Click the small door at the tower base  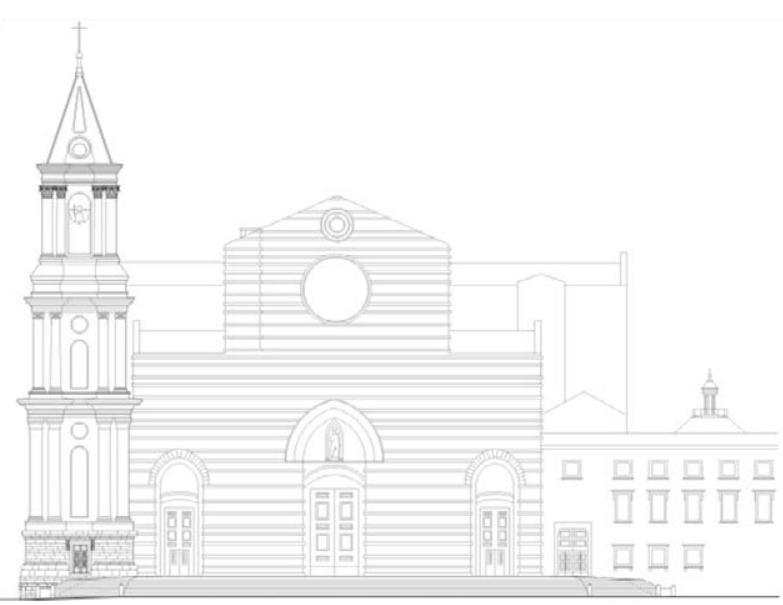tap(80, 558)
